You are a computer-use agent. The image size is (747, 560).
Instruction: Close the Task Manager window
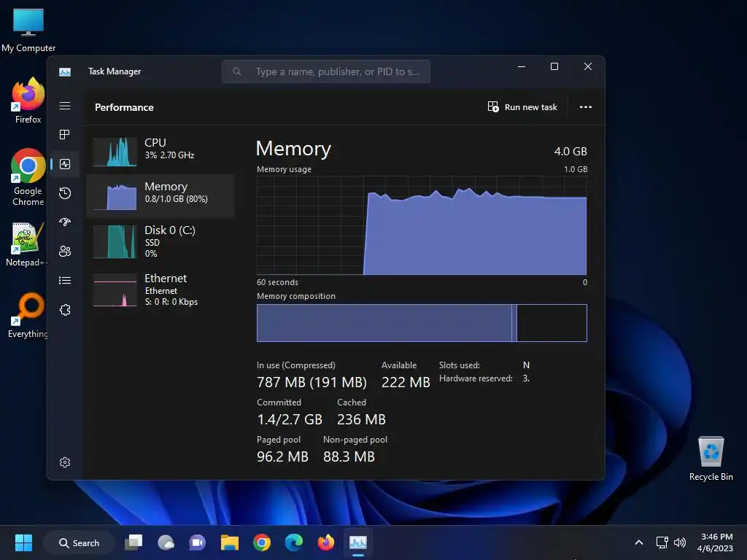(588, 66)
